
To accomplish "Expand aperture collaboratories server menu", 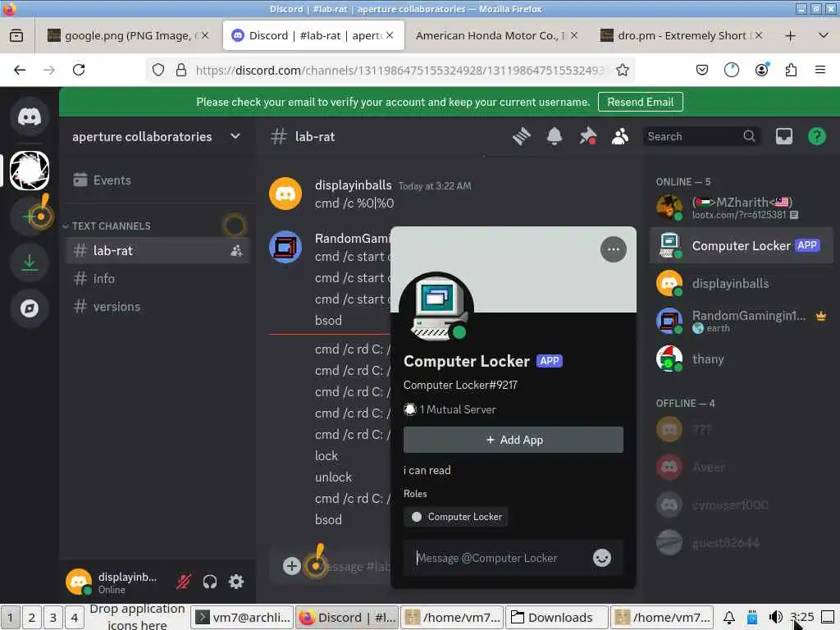I will click(x=235, y=137).
